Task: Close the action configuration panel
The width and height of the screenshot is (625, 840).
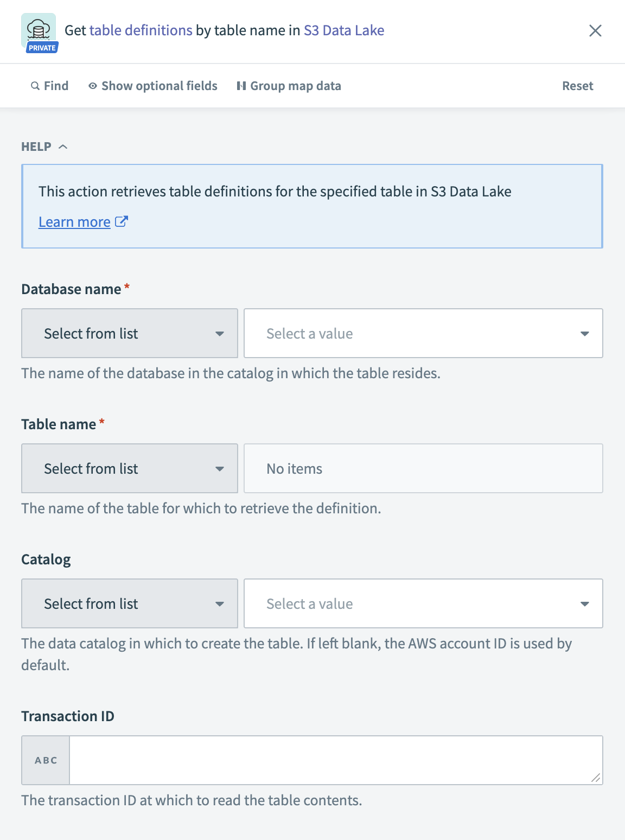Action: tap(596, 30)
